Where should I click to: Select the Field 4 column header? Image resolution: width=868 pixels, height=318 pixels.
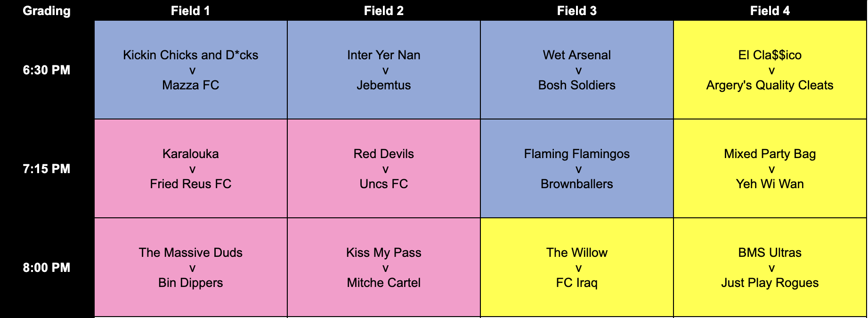(x=770, y=11)
